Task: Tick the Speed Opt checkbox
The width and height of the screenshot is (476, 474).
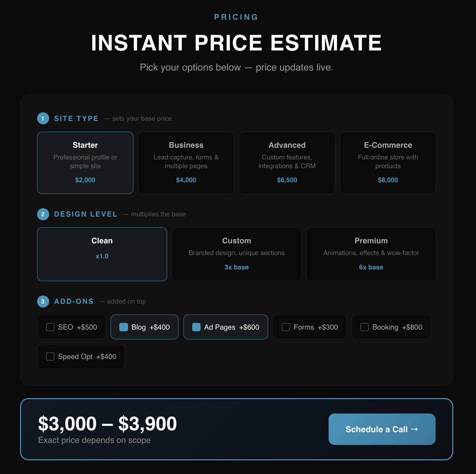Action: click(50, 357)
